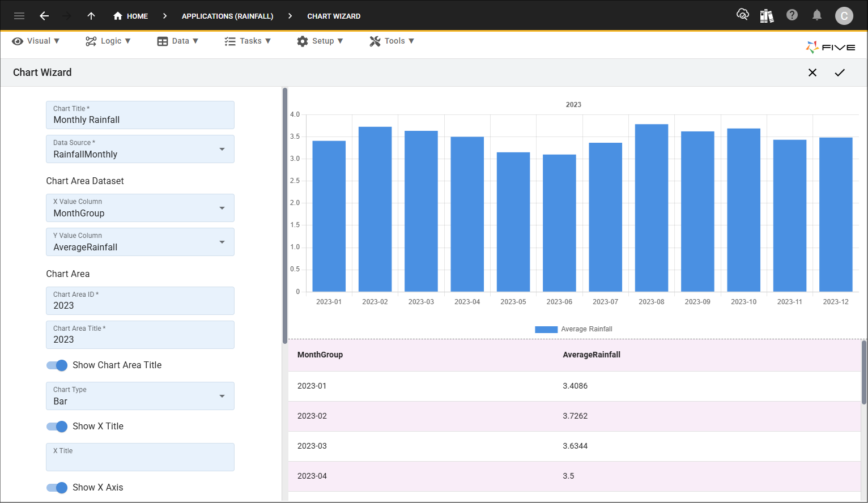Screen dimensions: 868x503
Task: Open the library books icon
Action: [767, 16]
